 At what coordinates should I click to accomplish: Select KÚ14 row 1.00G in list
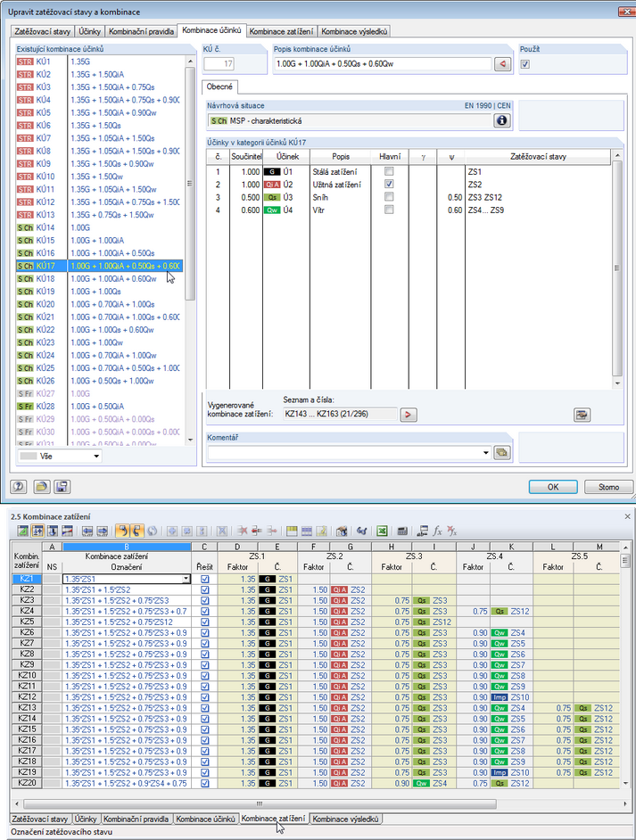(x=99, y=227)
